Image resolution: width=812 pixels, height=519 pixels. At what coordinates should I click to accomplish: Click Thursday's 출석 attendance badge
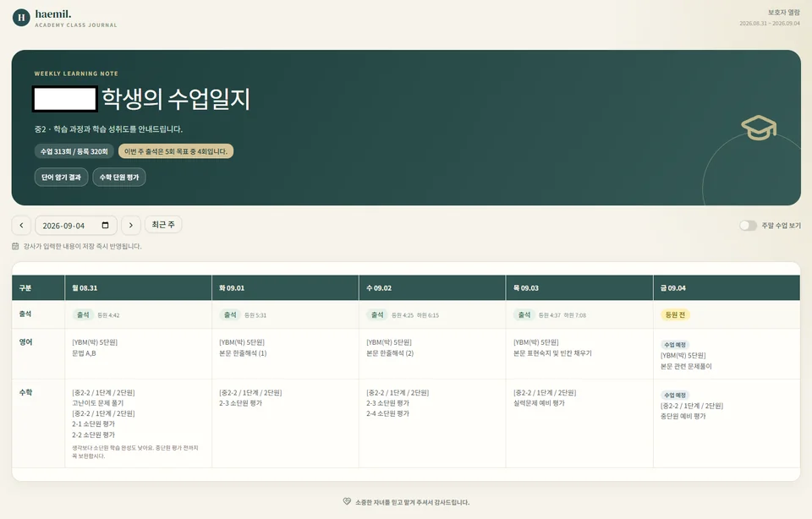click(x=524, y=314)
